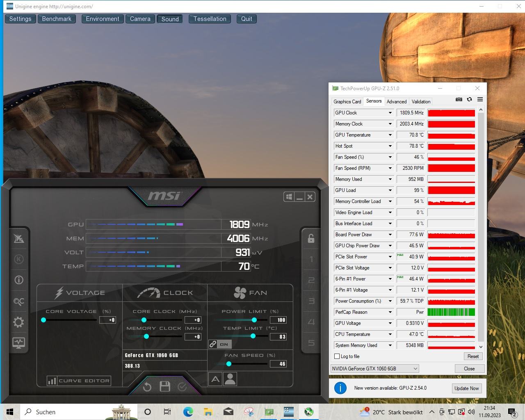Select Afterburner profile slot 5
This screenshot has height=420, width=525.
[311, 343]
